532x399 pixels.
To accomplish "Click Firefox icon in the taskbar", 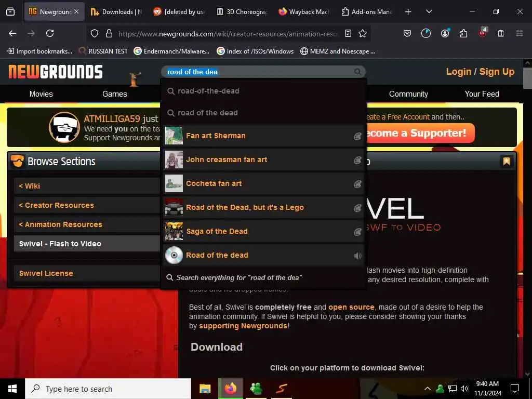I will tap(231, 389).
